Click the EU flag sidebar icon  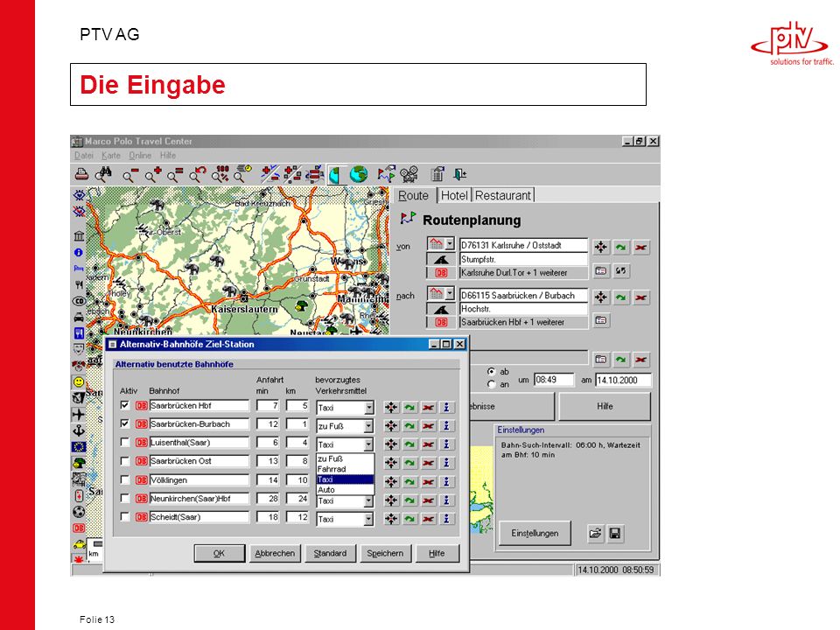point(79,447)
